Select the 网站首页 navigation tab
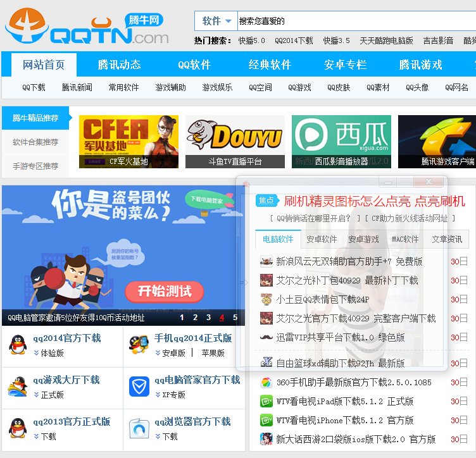 [x=44, y=65]
